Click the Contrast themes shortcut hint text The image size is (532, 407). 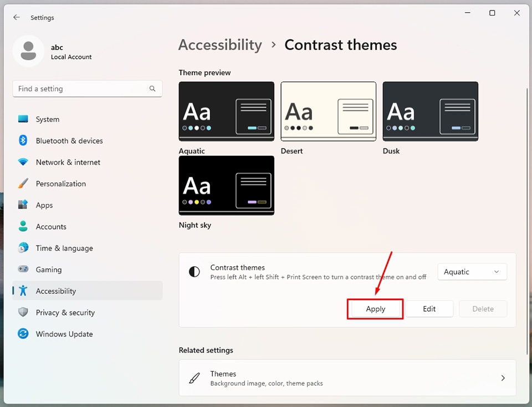click(318, 277)
